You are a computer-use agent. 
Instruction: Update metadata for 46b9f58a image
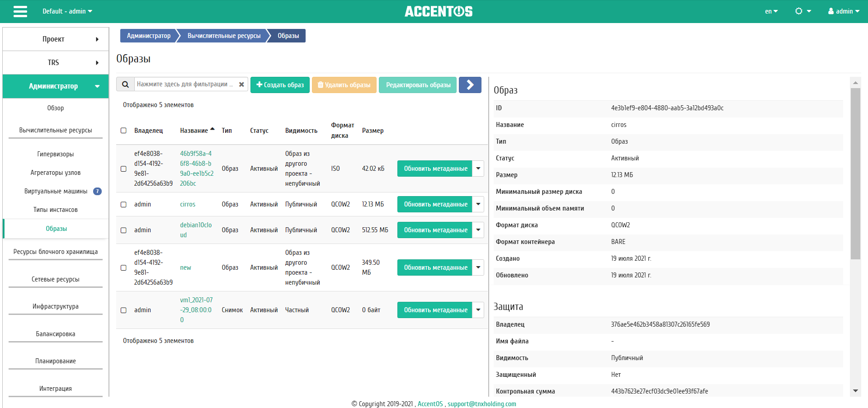pos(435,169)
